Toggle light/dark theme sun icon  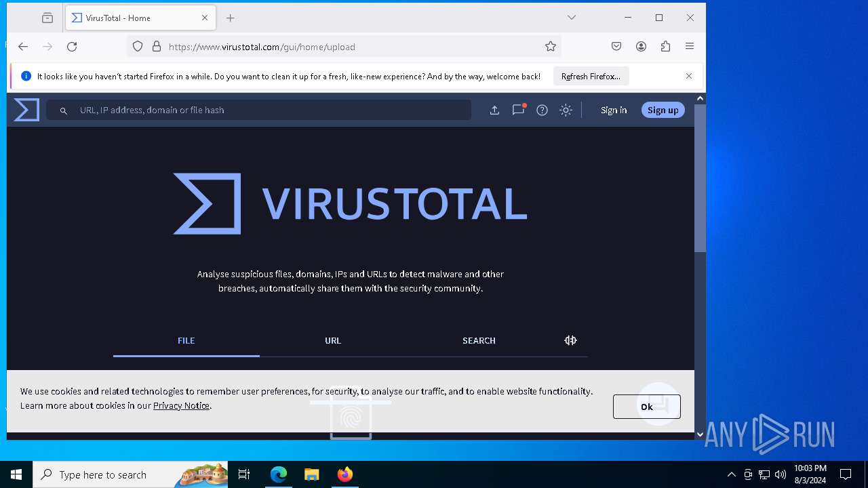point(566,110)
